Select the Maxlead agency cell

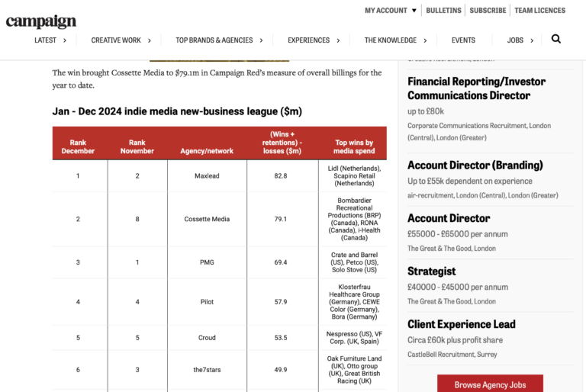click(207, 175)
